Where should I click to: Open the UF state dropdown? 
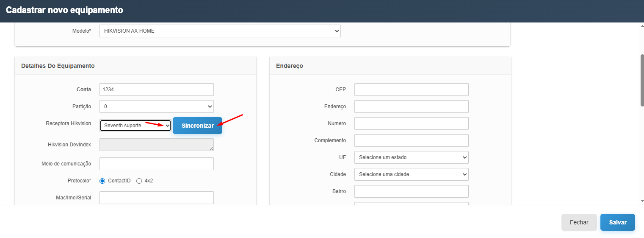[x=411, y=157]
